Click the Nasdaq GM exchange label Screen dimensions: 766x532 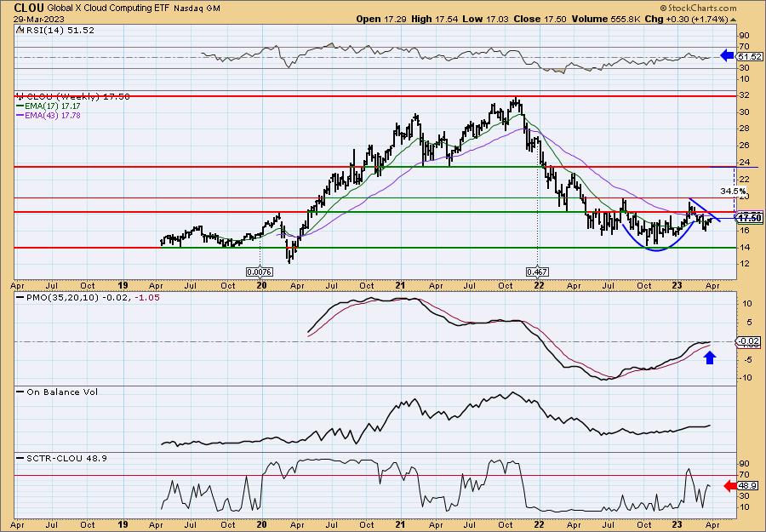coord(196,9)
